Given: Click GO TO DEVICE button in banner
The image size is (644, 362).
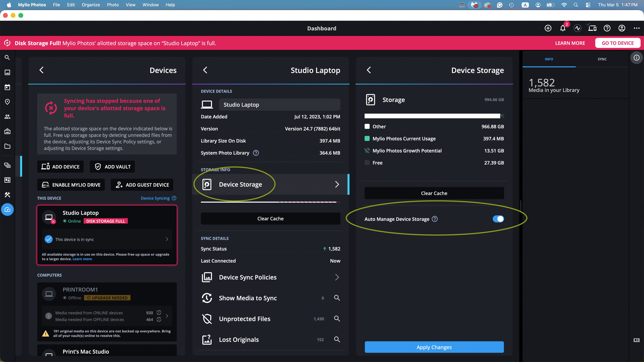Looking at the screenshot, I should tap(617, 43).
